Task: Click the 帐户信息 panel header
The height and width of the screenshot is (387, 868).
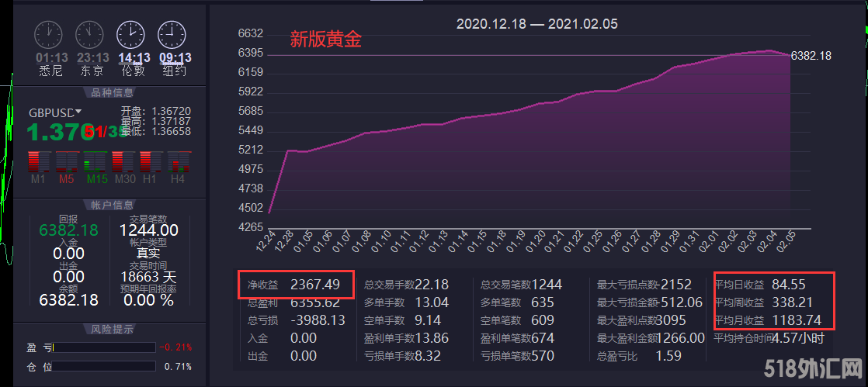Action: (107, 205)
